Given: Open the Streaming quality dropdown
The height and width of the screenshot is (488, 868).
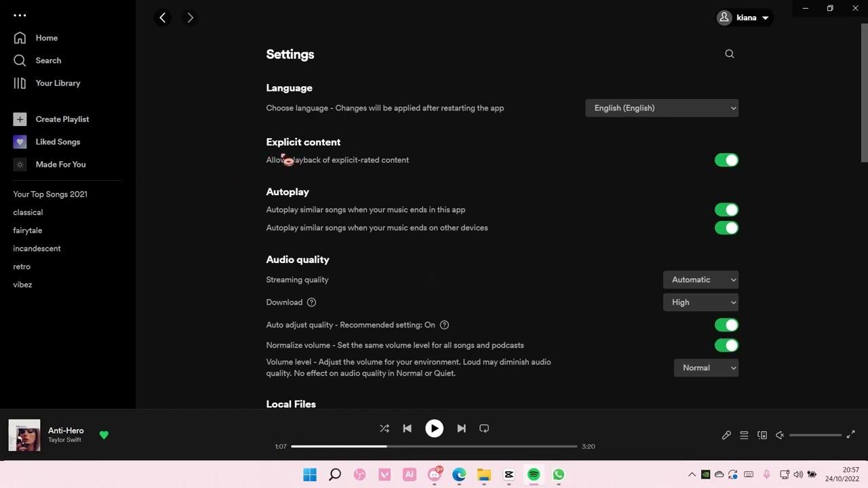Looking at the screenshot, I should click(701, 279).
